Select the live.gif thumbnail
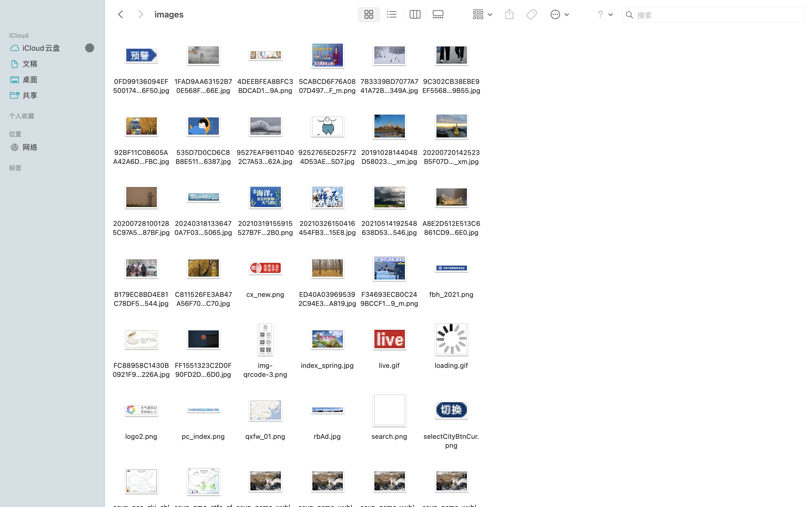812x507 pixels. (x=389, y=339)
